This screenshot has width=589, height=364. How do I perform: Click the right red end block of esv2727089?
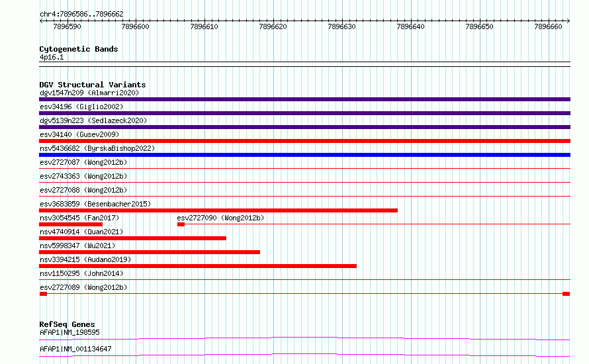[566, 294]
